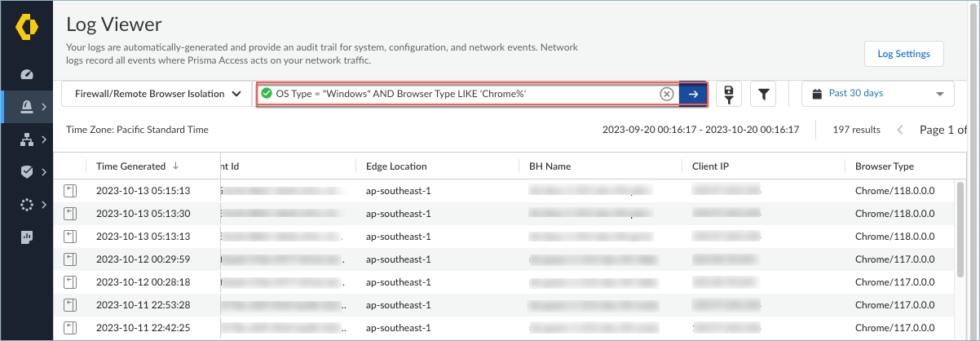Open the shield checkmark sidebar icon
Image resolution: width=980 pixels, height=341 pixels.
coord(26,172)
